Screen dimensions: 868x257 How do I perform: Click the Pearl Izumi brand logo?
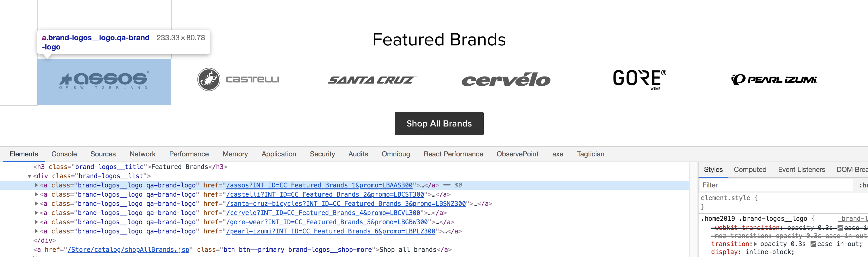pyautogui.click(x=774, y=80)
